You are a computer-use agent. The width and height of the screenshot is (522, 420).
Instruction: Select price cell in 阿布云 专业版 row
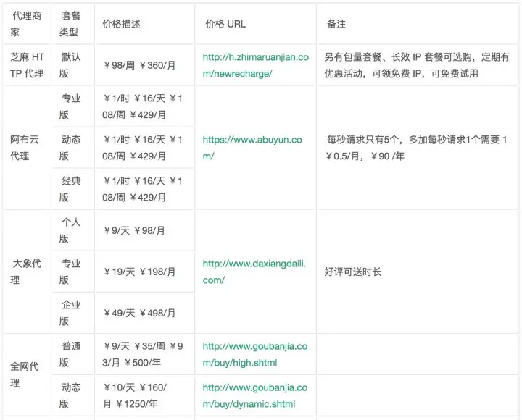pyautogui.click(x=145, y=106)
